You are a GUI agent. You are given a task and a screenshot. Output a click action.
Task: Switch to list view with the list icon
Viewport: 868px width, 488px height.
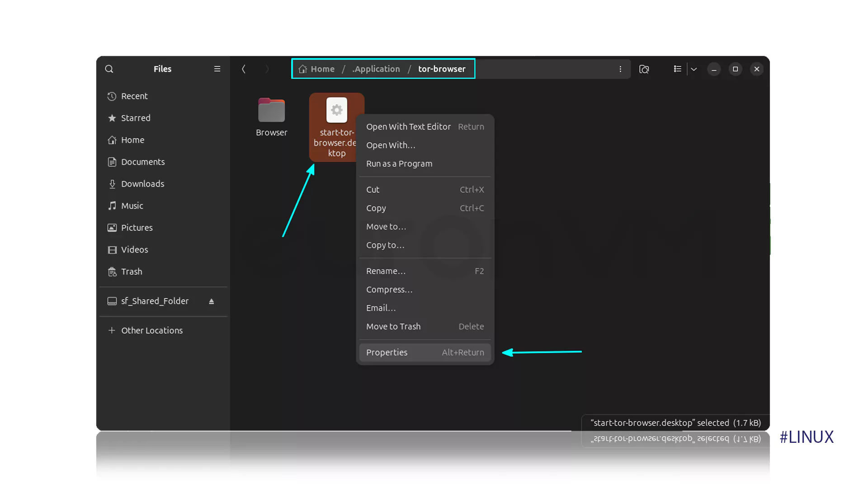pyautogui.click(x=677, y=69)
